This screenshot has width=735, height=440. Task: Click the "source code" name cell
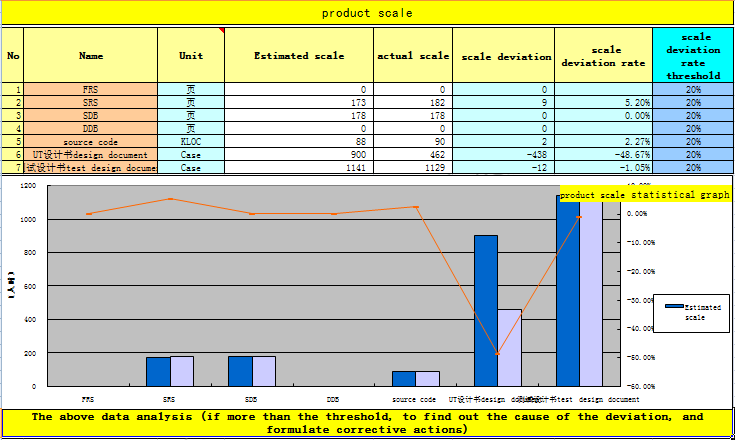[90, 142]
